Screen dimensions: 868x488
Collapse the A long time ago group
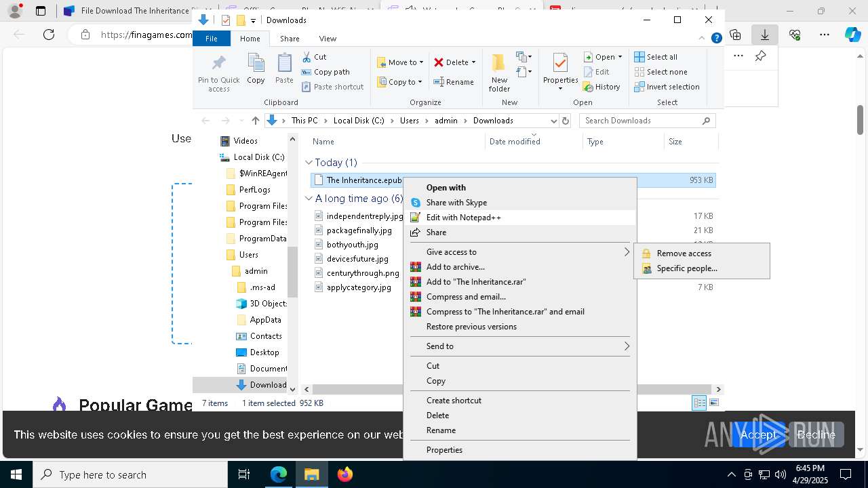pos(309,199)
